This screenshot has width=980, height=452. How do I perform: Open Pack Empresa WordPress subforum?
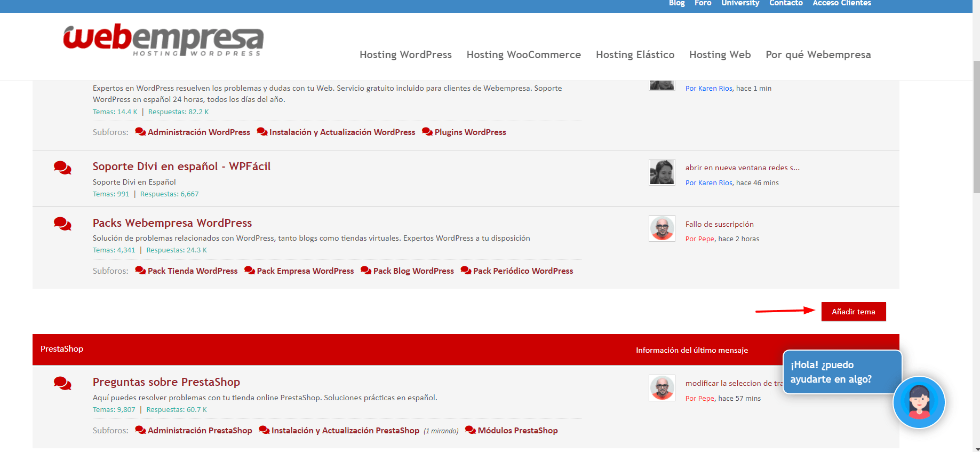pyautogui.click(x=305, y=271)
